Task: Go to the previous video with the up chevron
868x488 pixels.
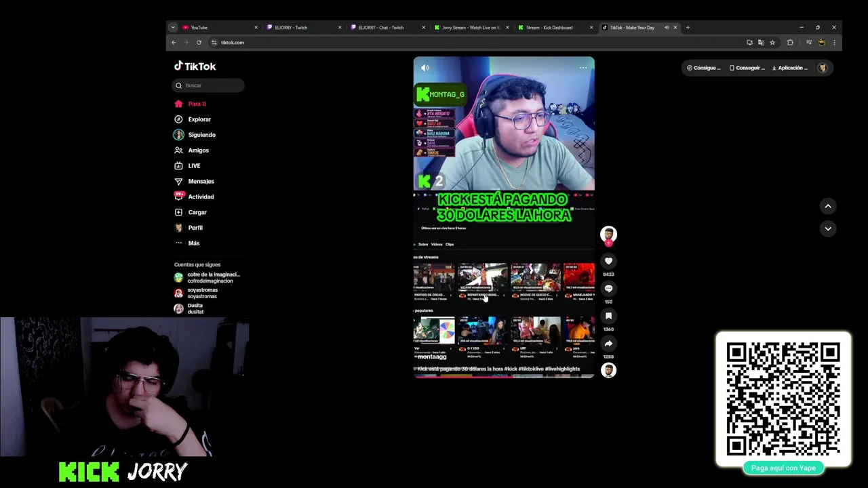Action: click(x=828, y=206)
